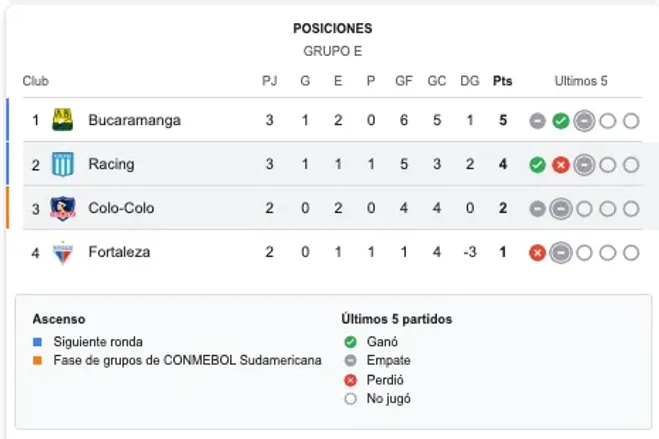The image size is (659, 439).
Task: Click the orange CONMEBOL Sudamericana color square
Action: click(x=37, y=360)
